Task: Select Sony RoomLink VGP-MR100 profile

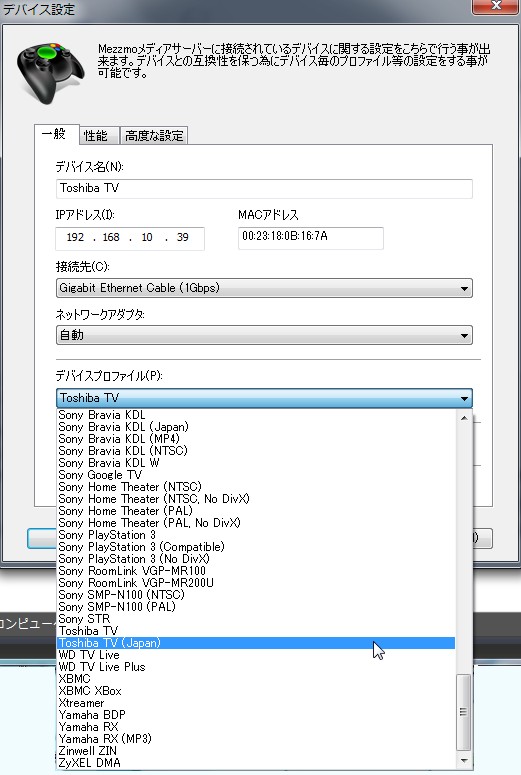Action: click(256, 571)
